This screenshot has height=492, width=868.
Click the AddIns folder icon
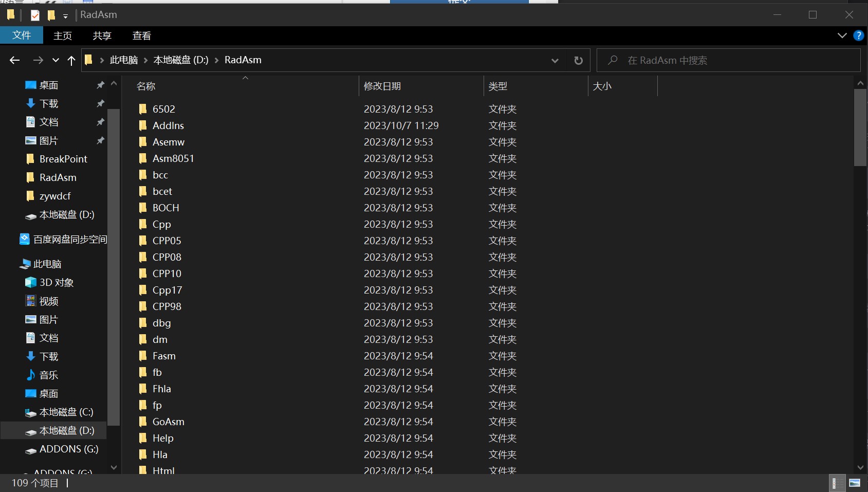pos(143,125)
